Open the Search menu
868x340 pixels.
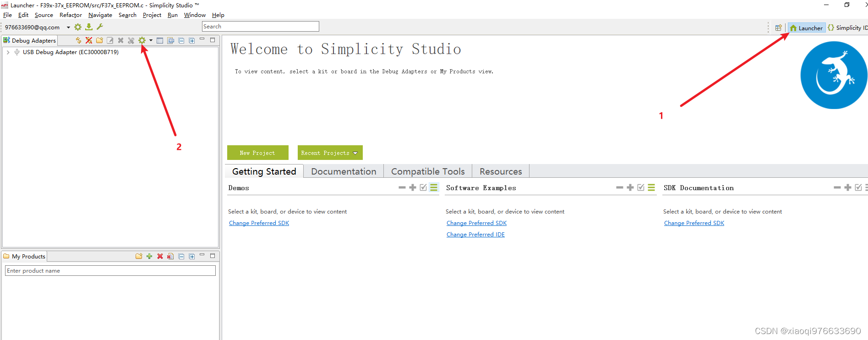coord(127,15)
